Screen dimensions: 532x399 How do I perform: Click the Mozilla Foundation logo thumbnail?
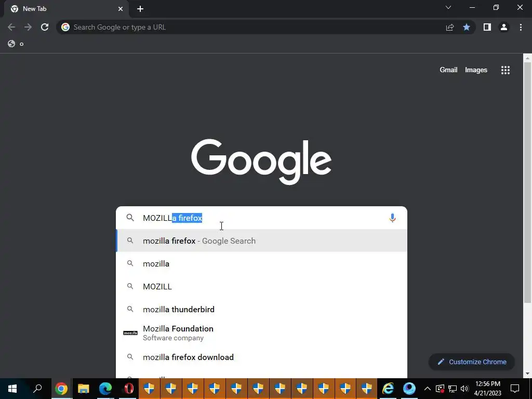[130, 333]
